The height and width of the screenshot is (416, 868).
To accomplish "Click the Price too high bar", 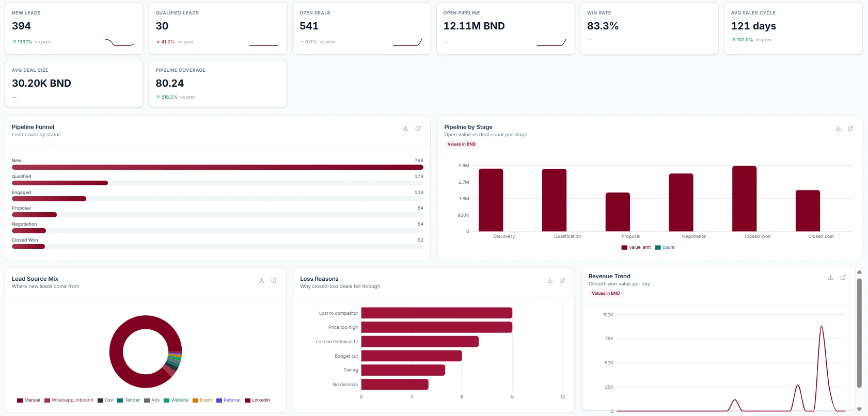I will [x=437, y=327].
